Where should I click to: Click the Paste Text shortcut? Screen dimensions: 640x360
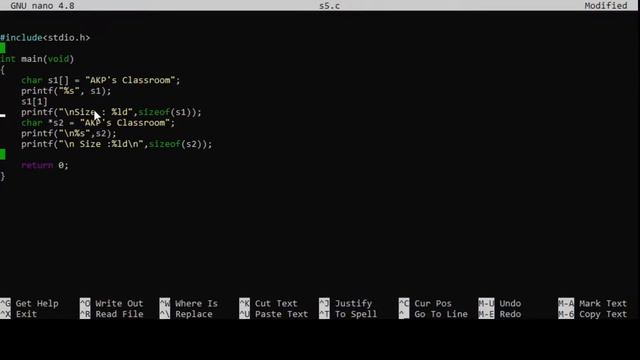[273, 314]
